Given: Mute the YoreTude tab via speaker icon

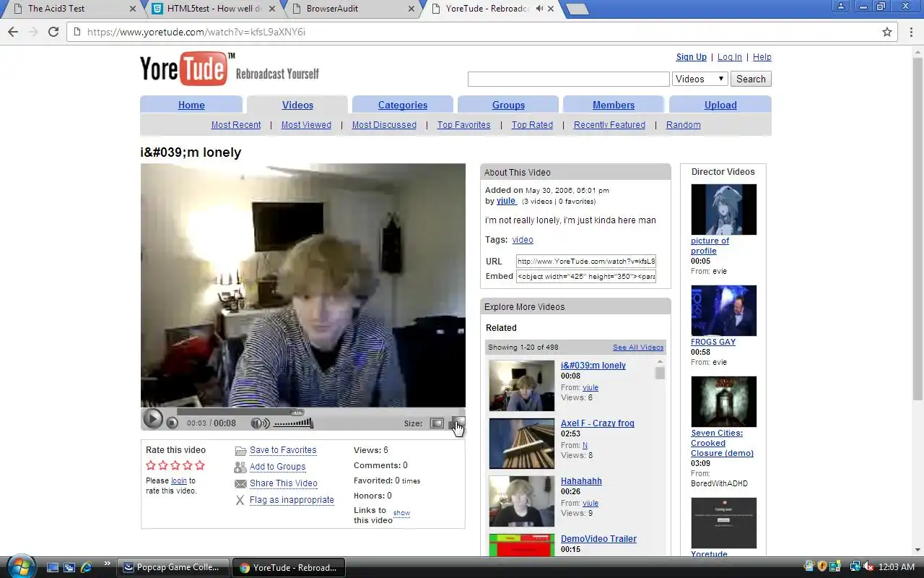Looking at the screenshot, I should tap(539, 9).
